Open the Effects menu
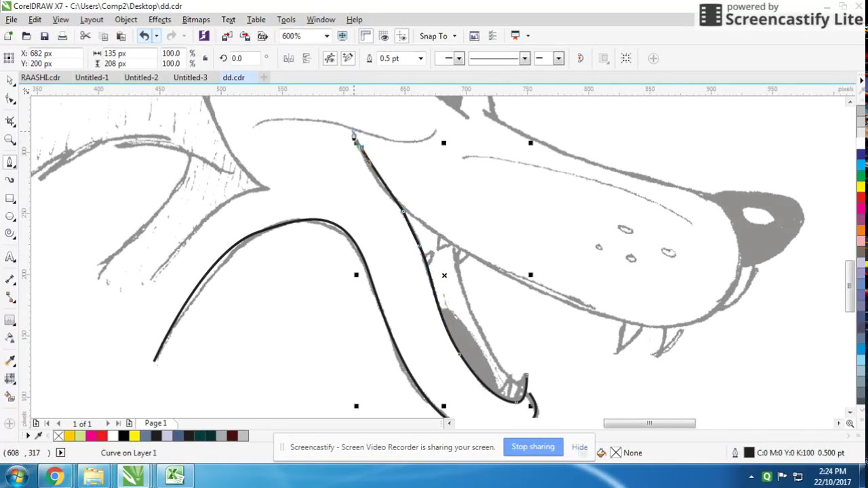 pyautogui.click(x=159, y=20)
